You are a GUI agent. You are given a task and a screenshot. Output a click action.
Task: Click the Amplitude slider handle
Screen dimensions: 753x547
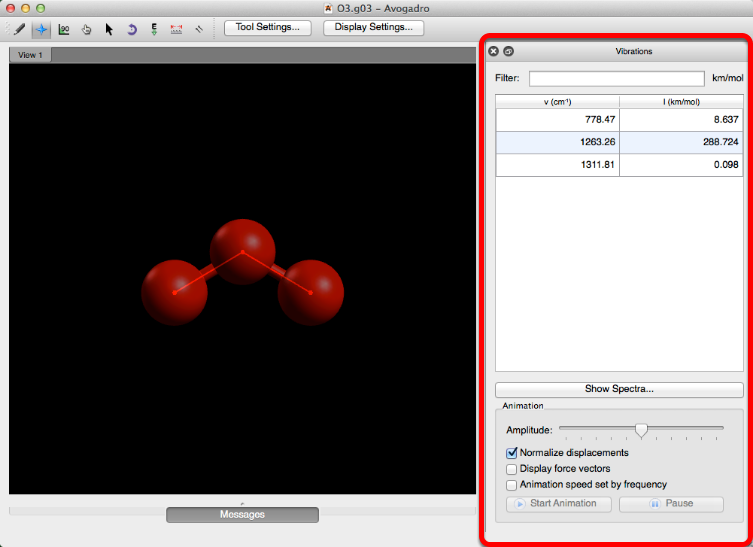(x=641, y=430)
